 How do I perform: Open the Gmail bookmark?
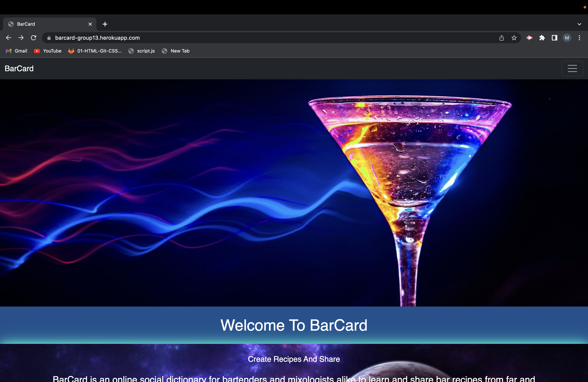[x=16, y=51]
